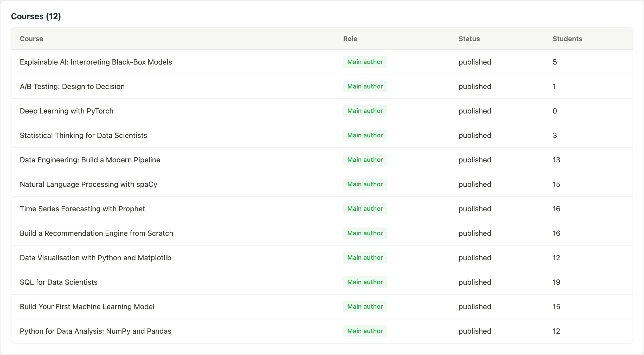Select Build Your First Machine Learning Model

[x=87, y=307]
